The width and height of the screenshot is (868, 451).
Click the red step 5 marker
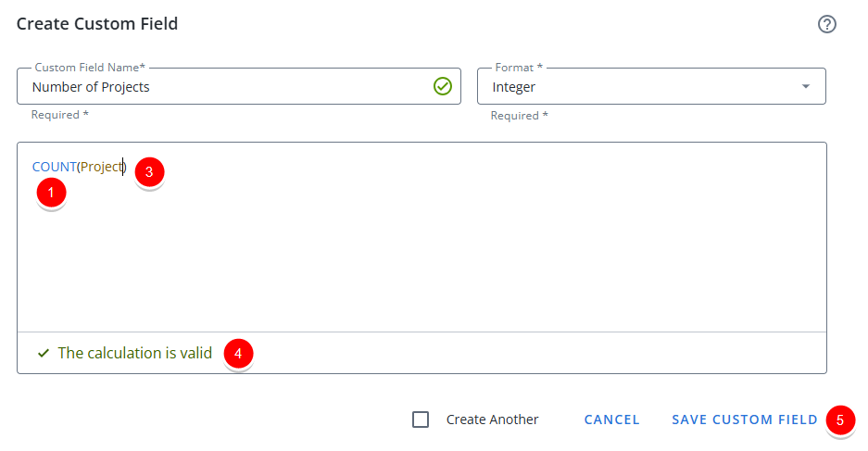[x=840, y=420]
